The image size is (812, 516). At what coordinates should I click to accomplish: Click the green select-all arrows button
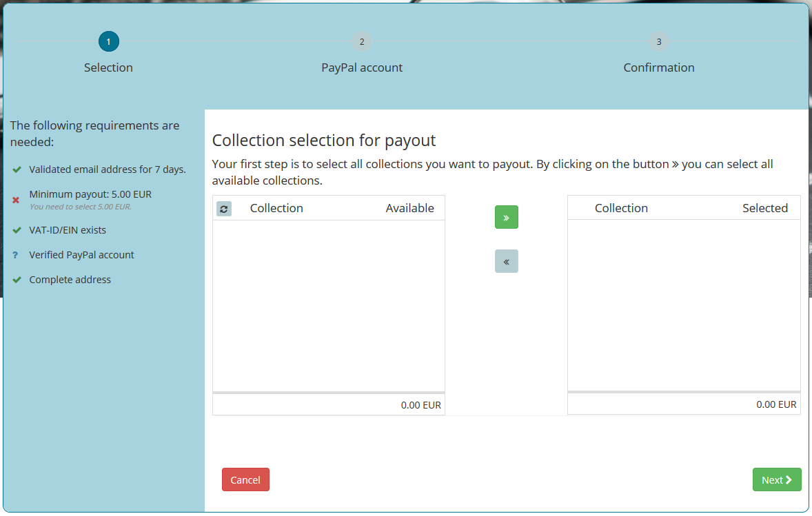click(x=507, y=216)
